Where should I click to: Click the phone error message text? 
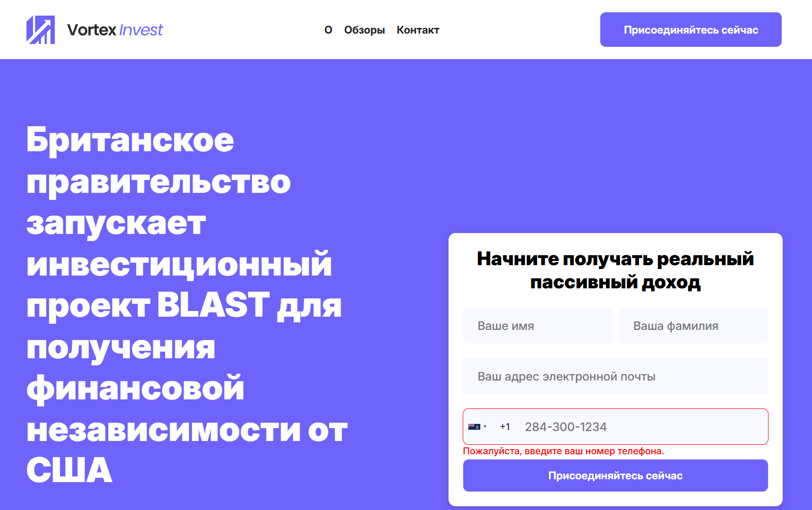[563, 451]
